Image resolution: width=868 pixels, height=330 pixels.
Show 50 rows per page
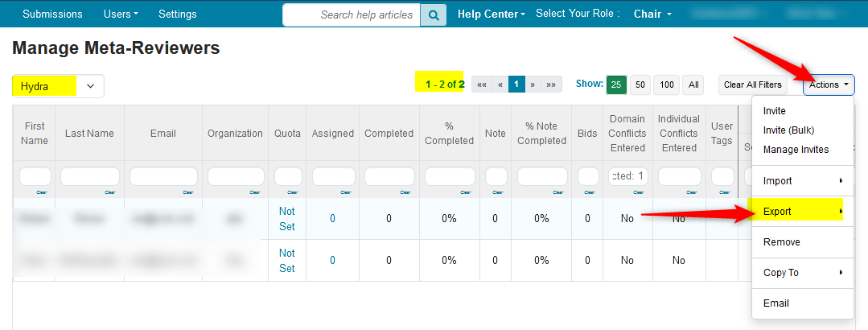tap(640, 85)
